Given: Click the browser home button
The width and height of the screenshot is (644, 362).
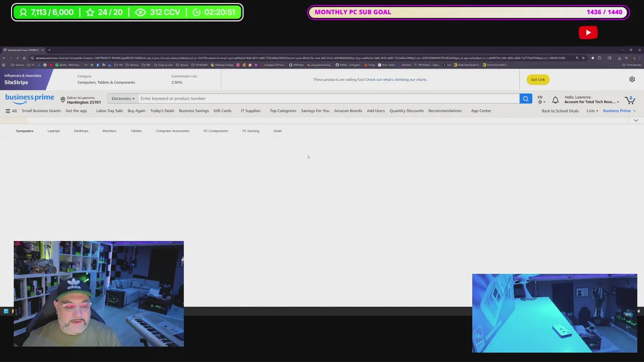Looking at the screenshot, I should point(24,58).
